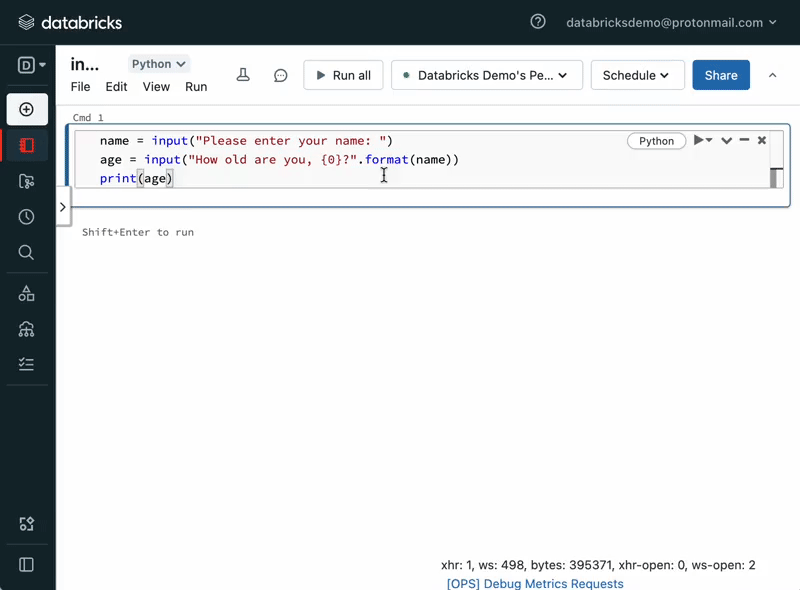The image size is (800, 590).
Task: Open the Create new item sidebar icon
Action: (27, 110)
